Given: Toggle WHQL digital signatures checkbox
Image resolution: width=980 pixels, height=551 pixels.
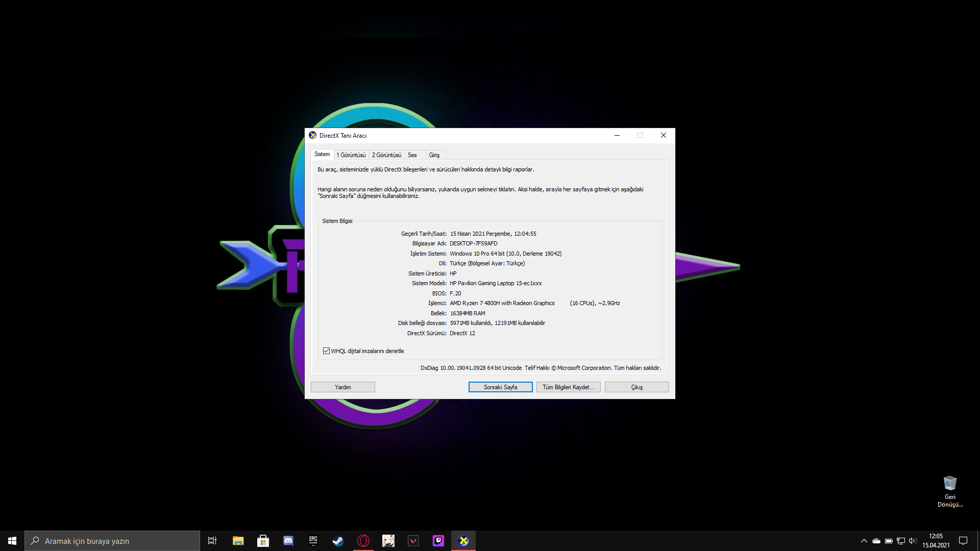Looking at the screenshot, I should point(327,351).
